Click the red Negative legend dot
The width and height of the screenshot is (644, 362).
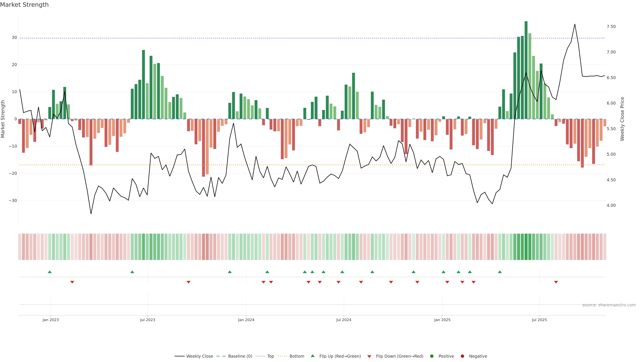[462, 356]
